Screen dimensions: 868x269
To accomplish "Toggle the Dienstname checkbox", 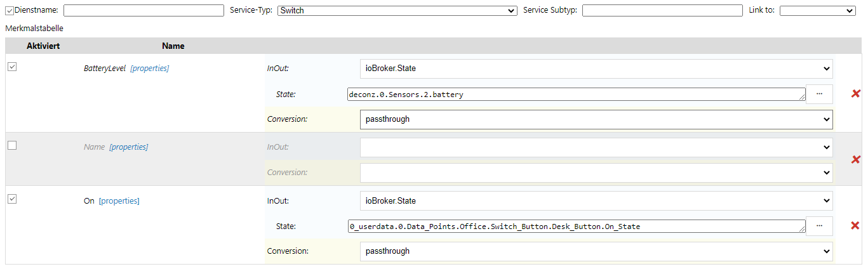I will (x=10, y=11).
